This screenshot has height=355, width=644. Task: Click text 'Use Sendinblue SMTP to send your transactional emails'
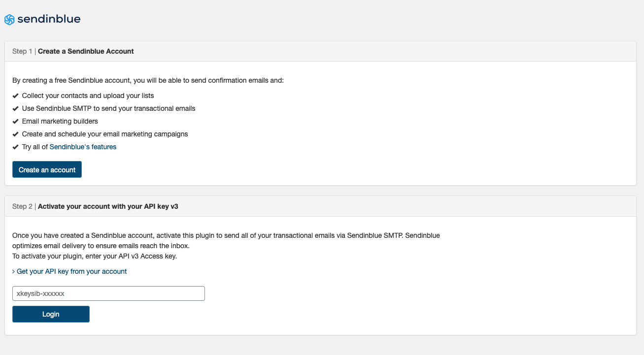pyautogui.click(x=109, y=108)
